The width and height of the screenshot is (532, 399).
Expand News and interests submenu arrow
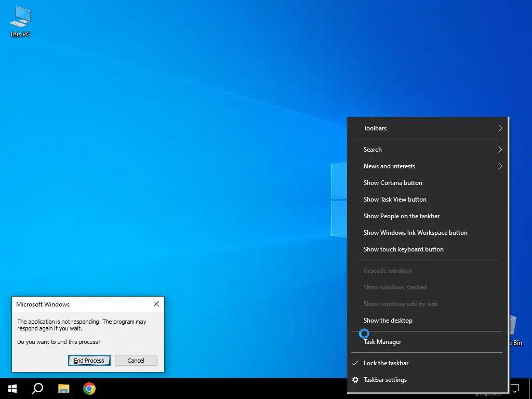pos(500,166)
